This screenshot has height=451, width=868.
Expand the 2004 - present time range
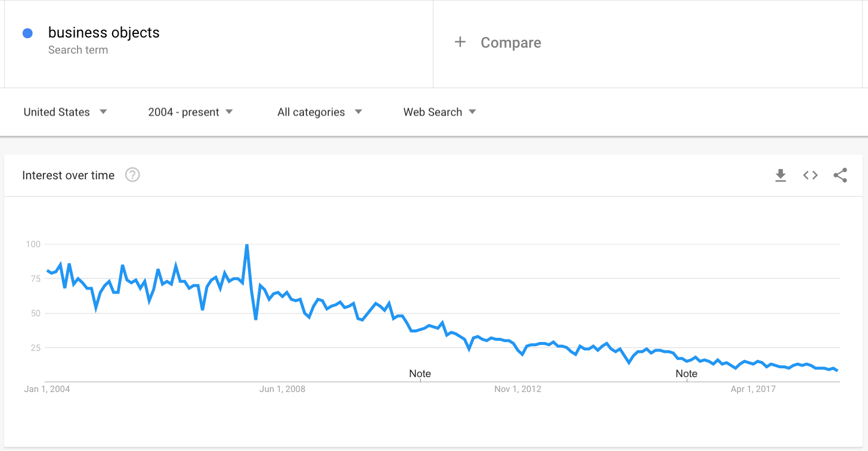tap(190, 112)
